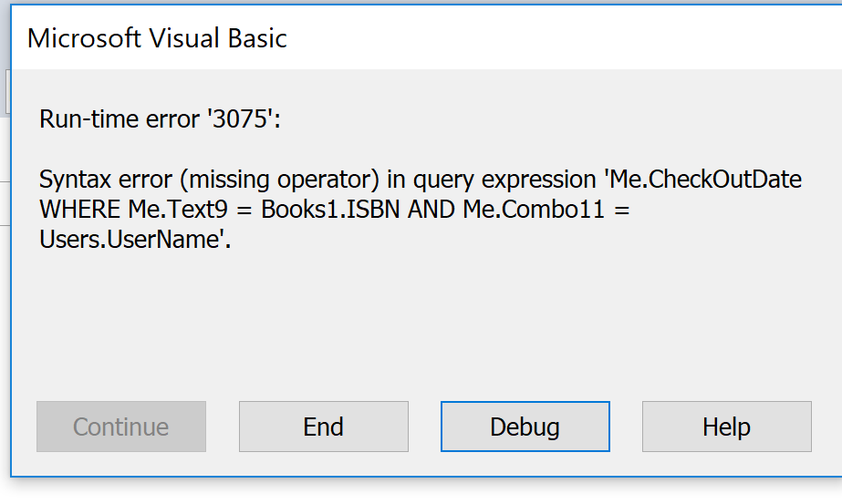This screenshot has width=842, height=504.
Task: Click the WHERE keyword in message
Action: (x=80, y=210)
